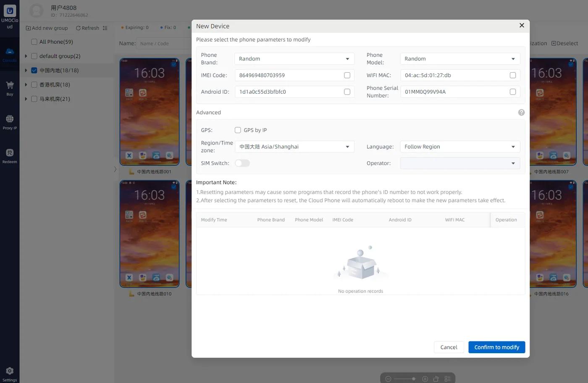
Task: Click the zoom out minus icon in bottom bar
Action: (x=388, y=379)
